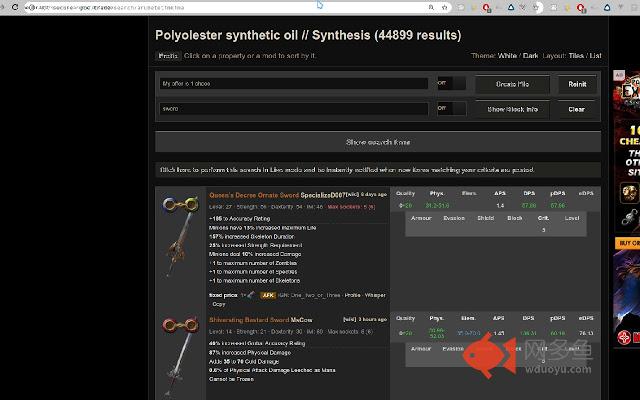Click the 'sword' filter text field

click(x=293, y=109)
